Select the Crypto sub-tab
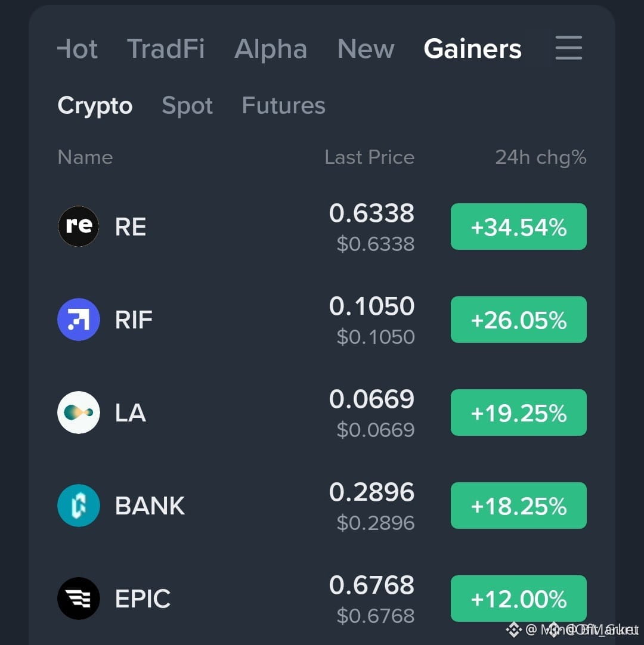Screen dimensions: 644x645 (95, 106)
